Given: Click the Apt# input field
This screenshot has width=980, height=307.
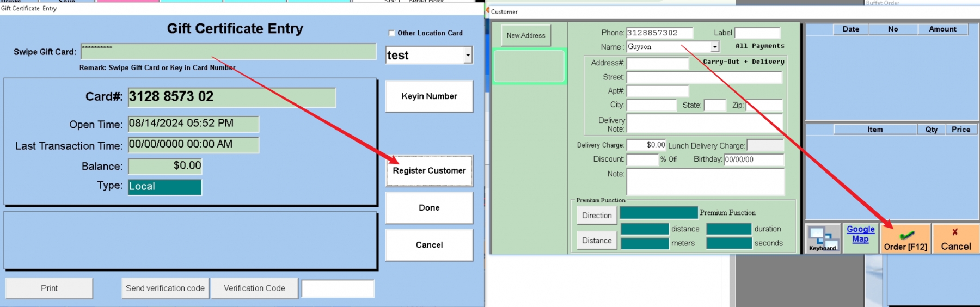Looking at the screenshot, I should pos(658,91).
